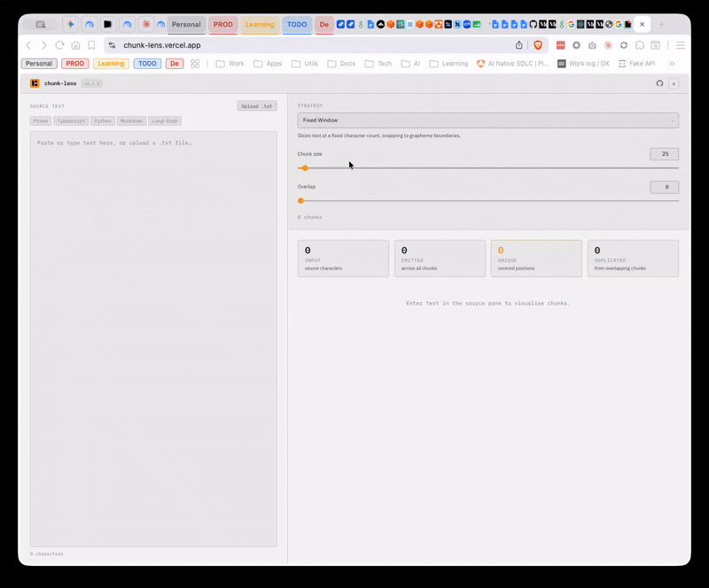Image resolution: width=709 pixels, height=588 pixels.
Task: Click the PROD bookmark in bookmarks bar
Action: [75, 64]
